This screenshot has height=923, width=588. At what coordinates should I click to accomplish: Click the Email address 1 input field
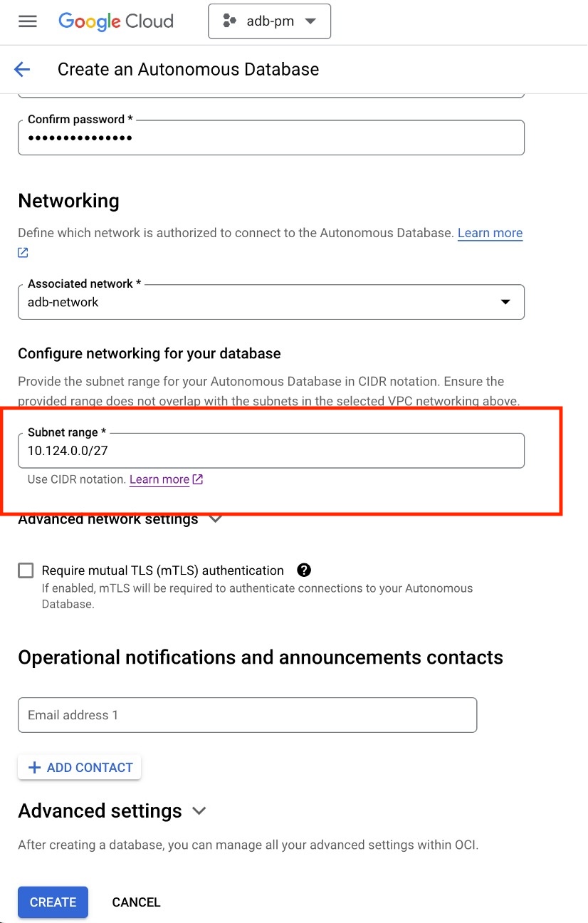point(248,714)
